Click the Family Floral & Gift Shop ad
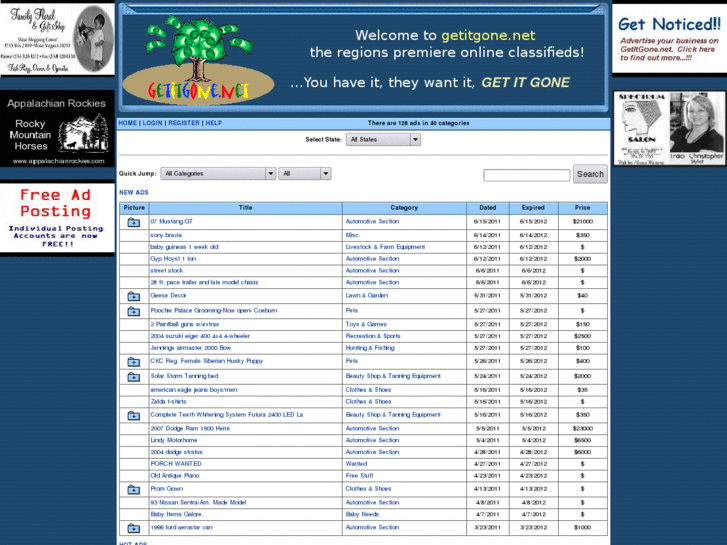The height and width of the screenshot is (545, 727). (57, 39)
